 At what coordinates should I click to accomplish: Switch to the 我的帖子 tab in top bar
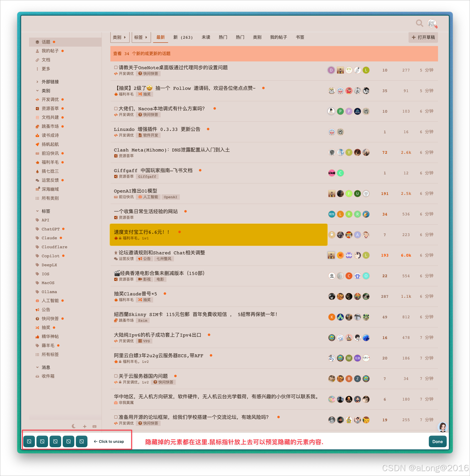pos(278,37)
